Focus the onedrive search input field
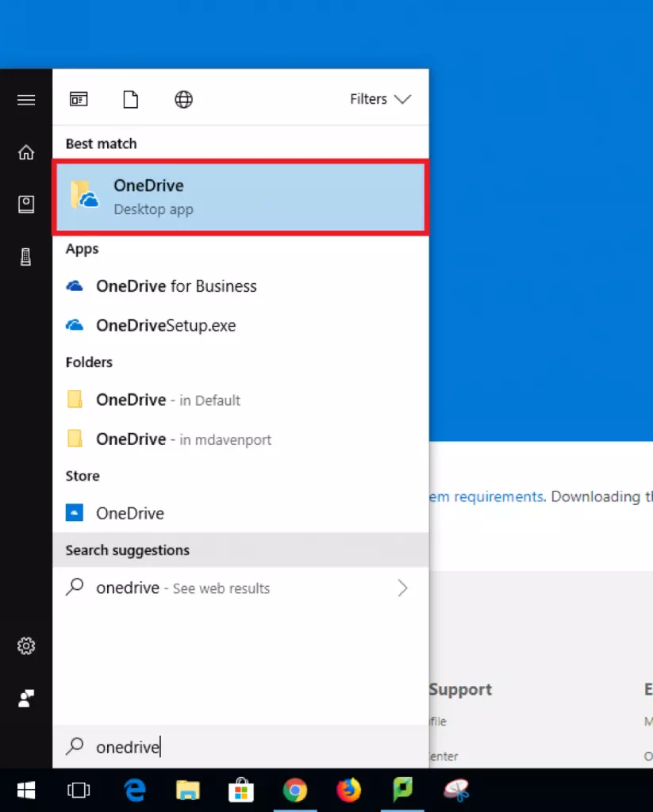This screenshot has width=653, height=812. coord(240,747)
